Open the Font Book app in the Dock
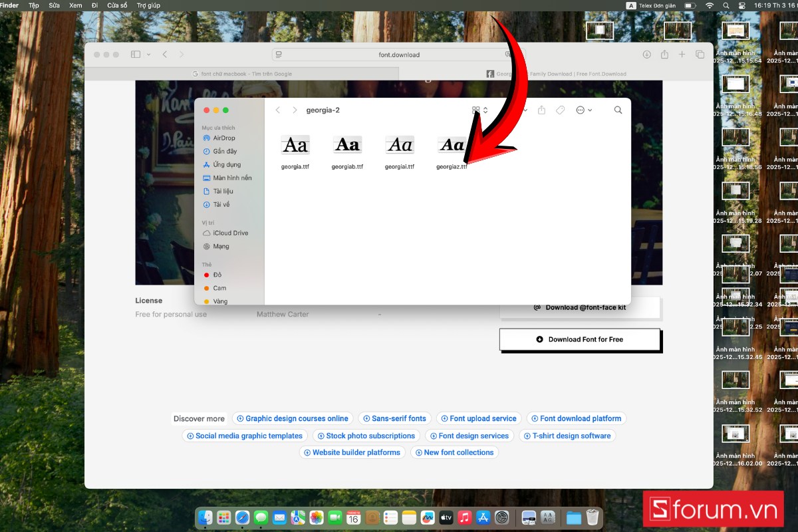 (547, 517)
